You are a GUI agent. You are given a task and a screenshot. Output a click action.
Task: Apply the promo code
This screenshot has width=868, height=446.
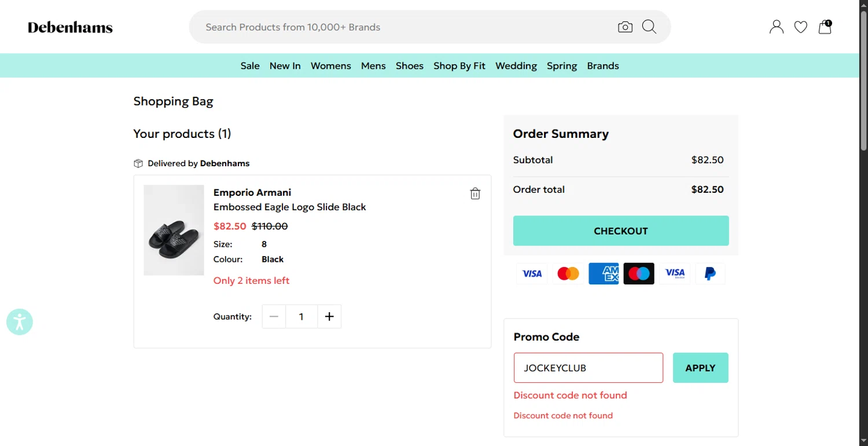(701, 368)
